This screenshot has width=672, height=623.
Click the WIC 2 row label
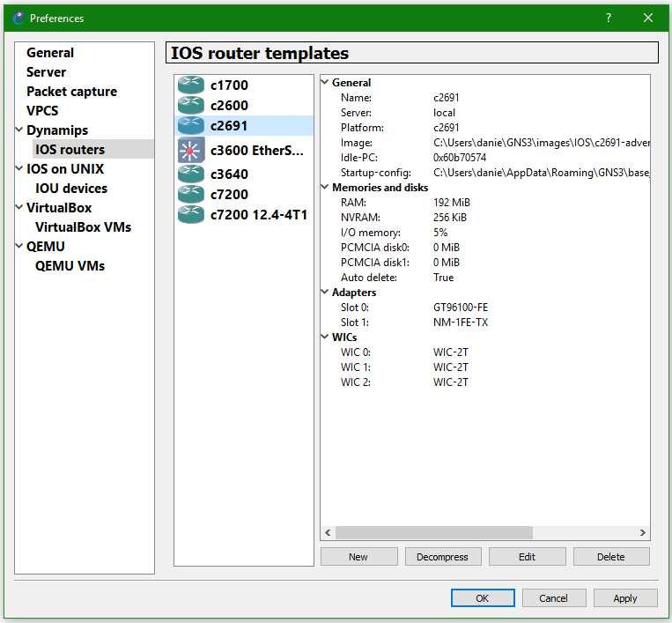pos(355,382)
